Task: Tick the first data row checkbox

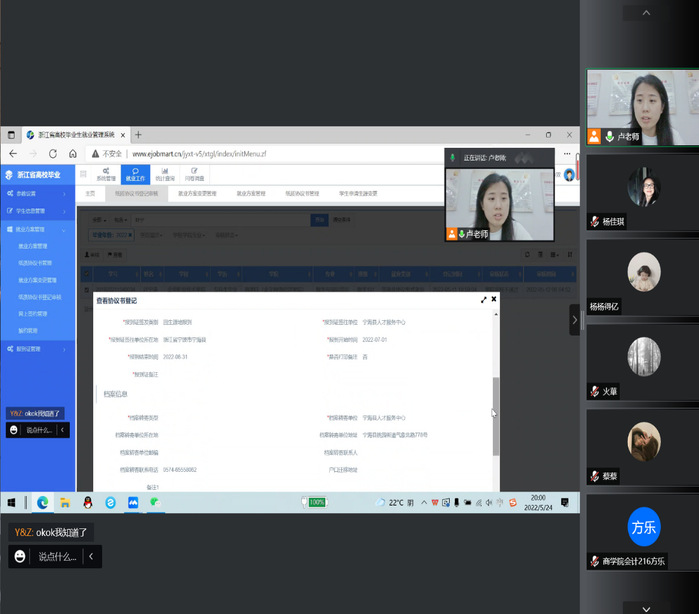Action: tap(86, 290)
